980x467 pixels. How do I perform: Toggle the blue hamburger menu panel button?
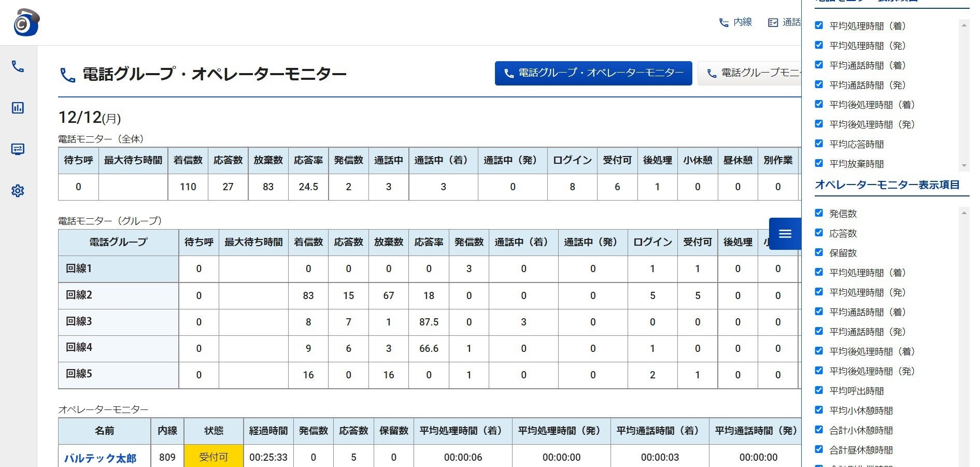(x=785, y=234)
